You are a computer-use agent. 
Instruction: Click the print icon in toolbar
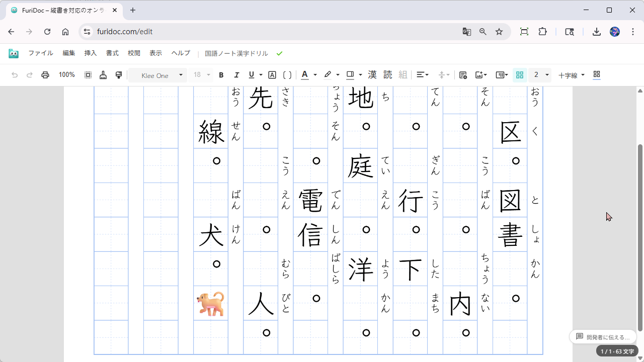tap(45, 75)
